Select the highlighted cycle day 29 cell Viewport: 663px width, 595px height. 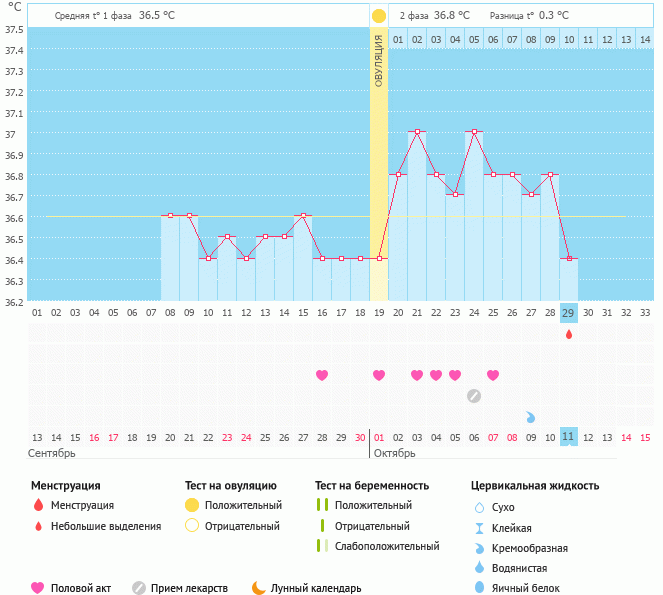569,313
